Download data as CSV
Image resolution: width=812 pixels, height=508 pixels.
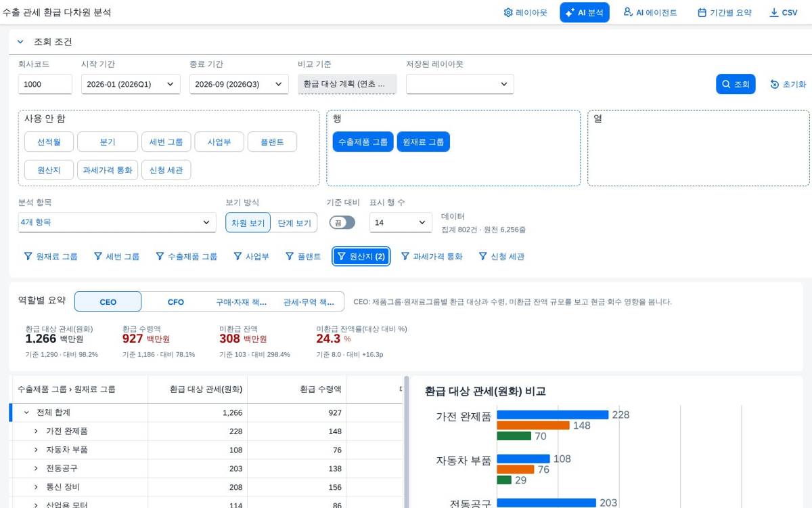coord(784,12)
